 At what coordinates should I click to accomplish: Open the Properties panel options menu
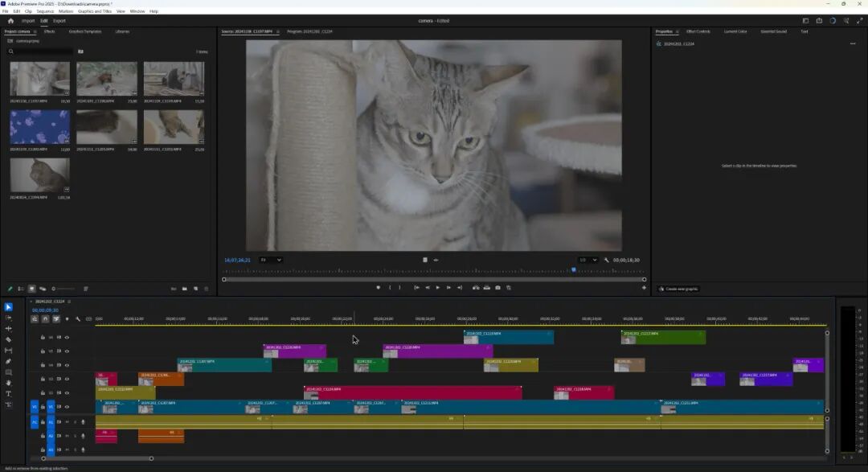pos(853,43)
